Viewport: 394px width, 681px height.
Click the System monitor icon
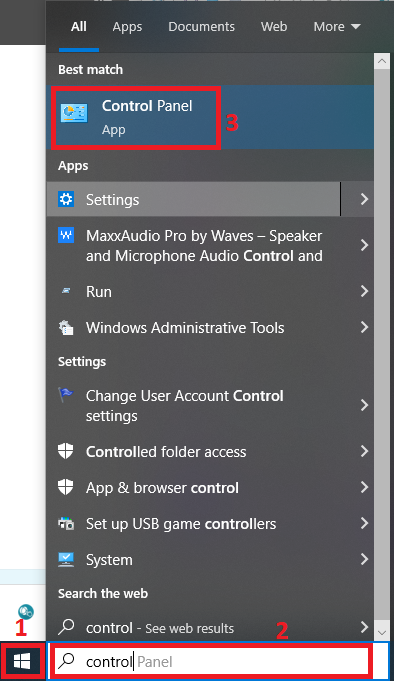click(66, 559)
